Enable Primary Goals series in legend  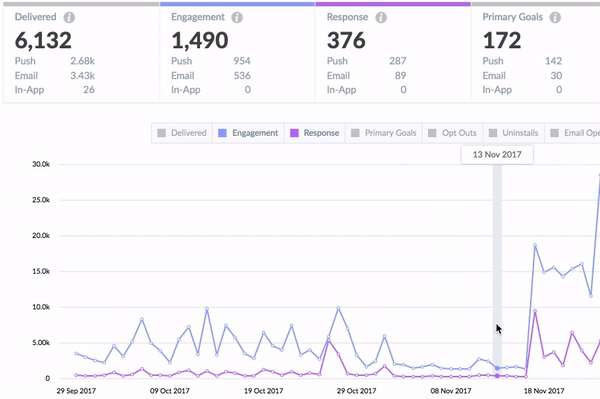pyautogui.click(x=383, y=133)
